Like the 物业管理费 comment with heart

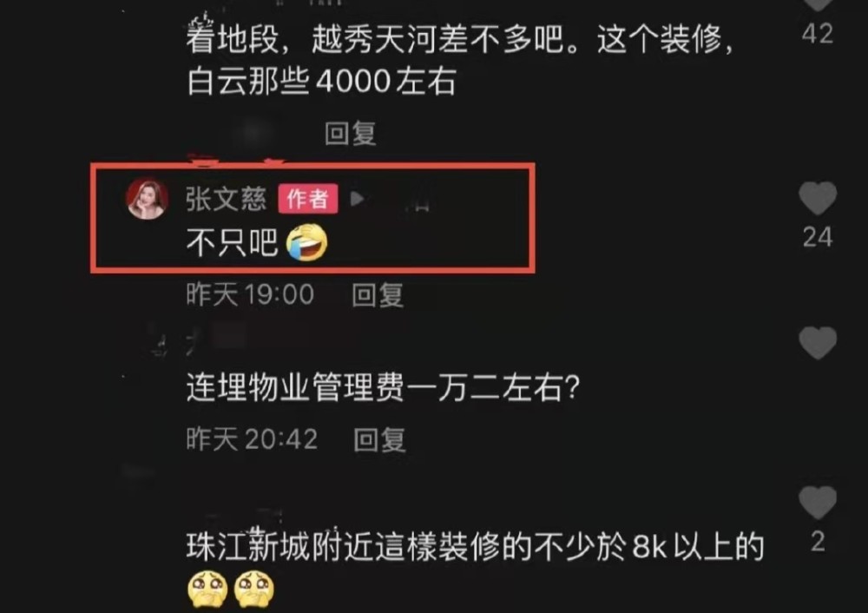[x=818, y=343]
